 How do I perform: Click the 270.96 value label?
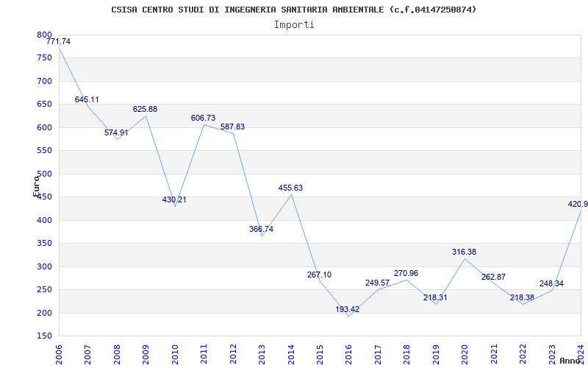click(406, 274)
